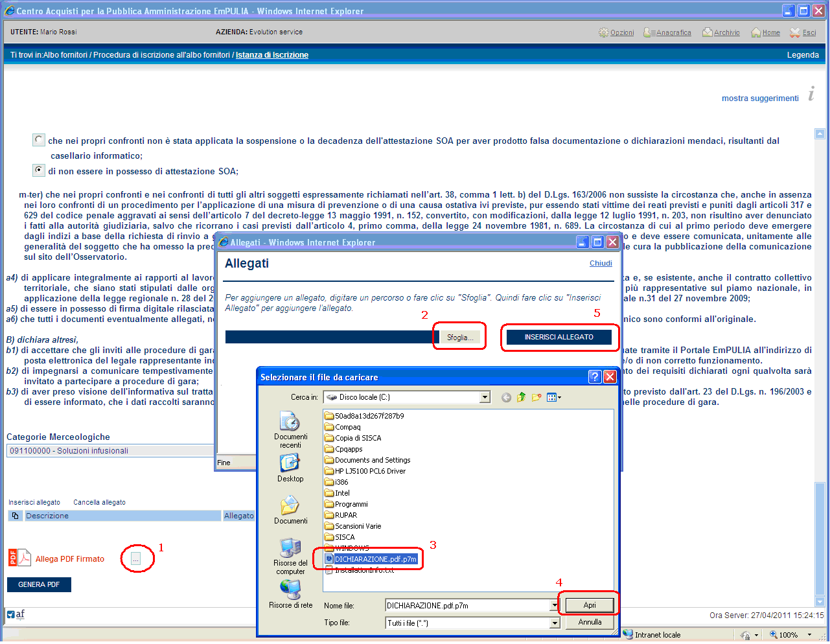830x644 pixels.
Task: Select the Programmi folder
Action: [346, 504]
